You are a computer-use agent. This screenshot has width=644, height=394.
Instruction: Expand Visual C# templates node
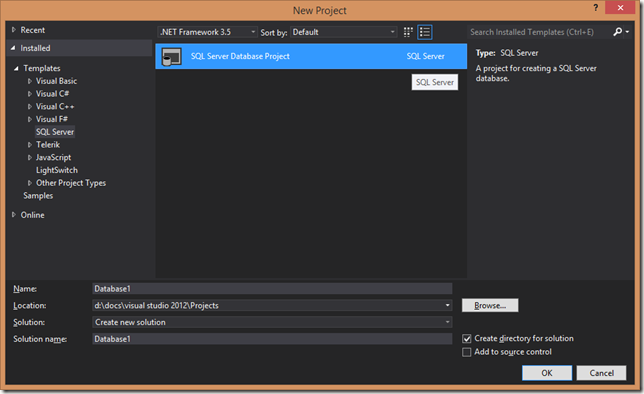(x=30, y=94)
